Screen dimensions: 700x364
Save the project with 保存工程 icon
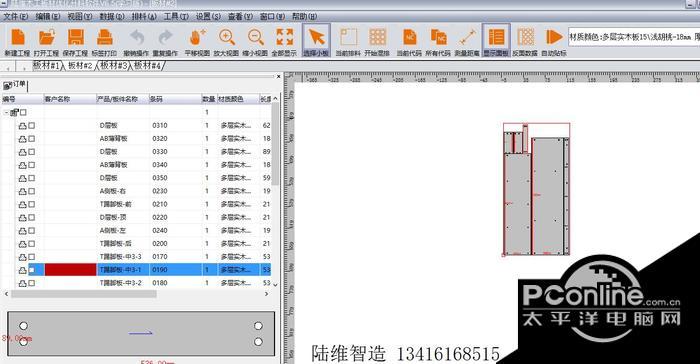click(75, 38)
